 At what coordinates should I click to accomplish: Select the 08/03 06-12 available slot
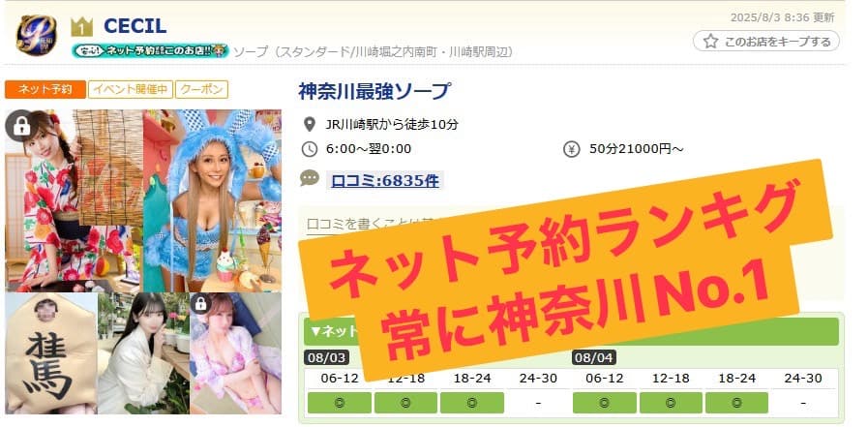(x=340, y=403)
